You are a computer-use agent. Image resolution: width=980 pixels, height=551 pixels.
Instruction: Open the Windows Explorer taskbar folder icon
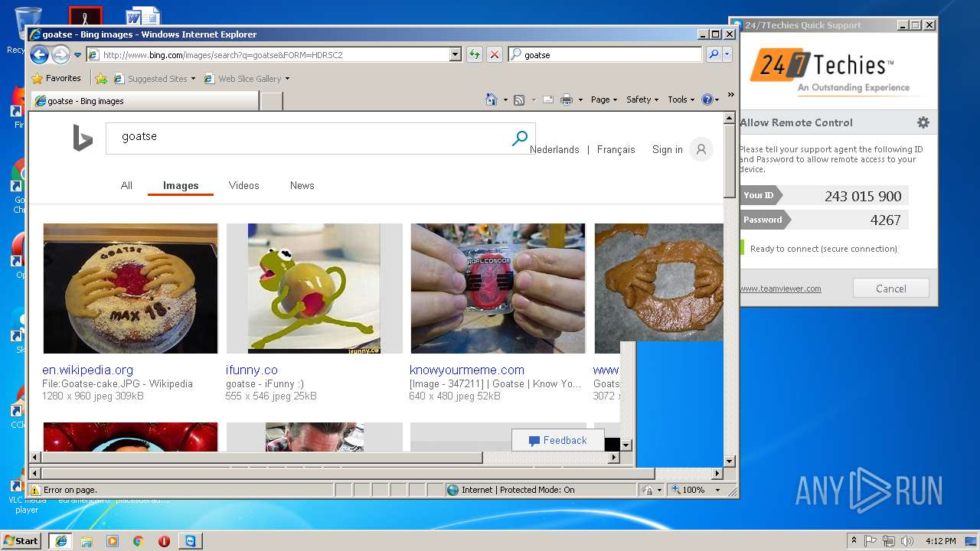click(x=87, y=540)
